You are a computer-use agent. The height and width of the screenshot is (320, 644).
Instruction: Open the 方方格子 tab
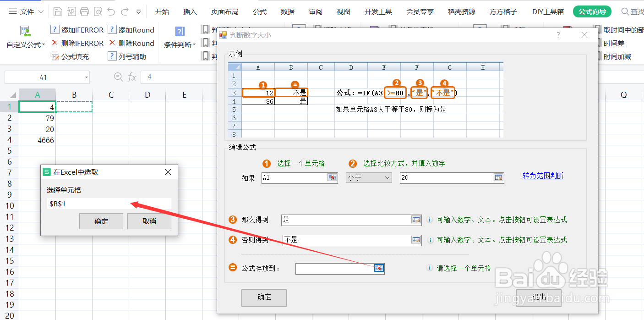tap(503, 11)
